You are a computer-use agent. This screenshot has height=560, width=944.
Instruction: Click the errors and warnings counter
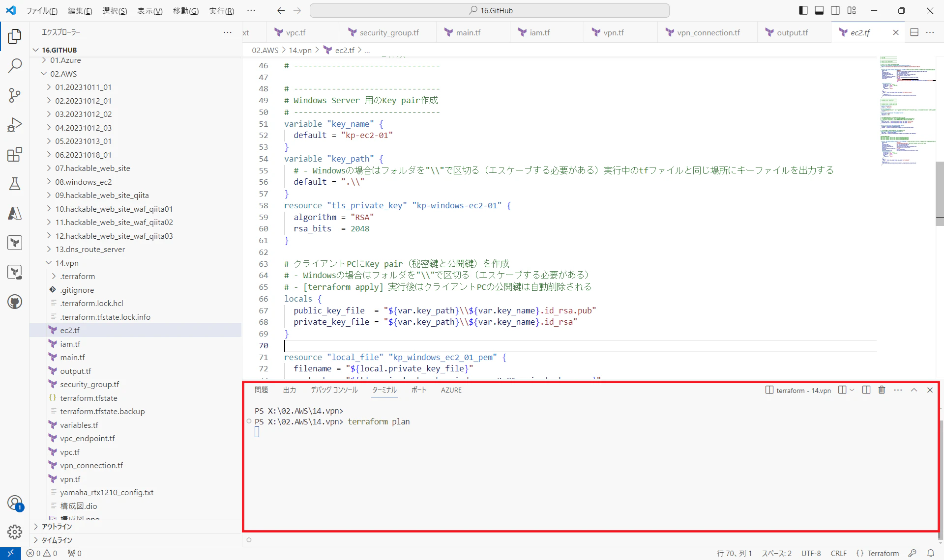42,553
